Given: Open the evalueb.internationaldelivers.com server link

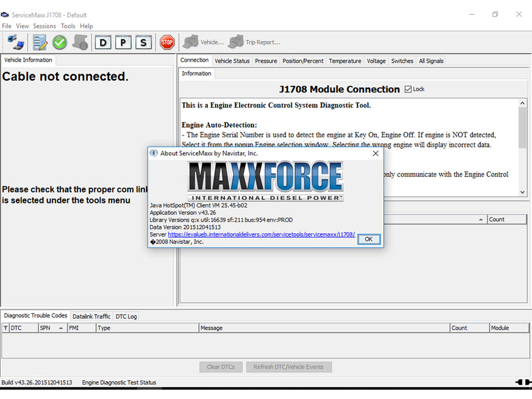Looking at the screenshot, I should (261, 234).
